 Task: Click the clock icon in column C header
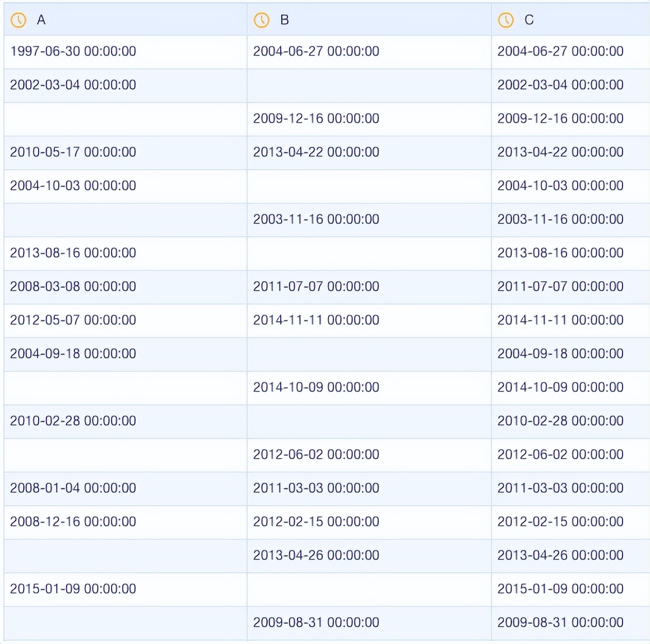pos(506,20)
